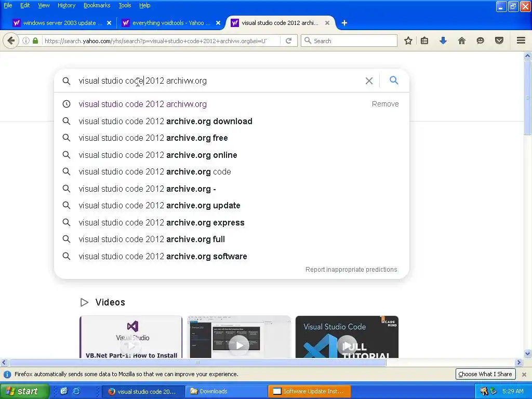The width and height of the screenshot is (532, 399).
Task: Click vertical scrollbar down arrow
Action: [528, 353]
